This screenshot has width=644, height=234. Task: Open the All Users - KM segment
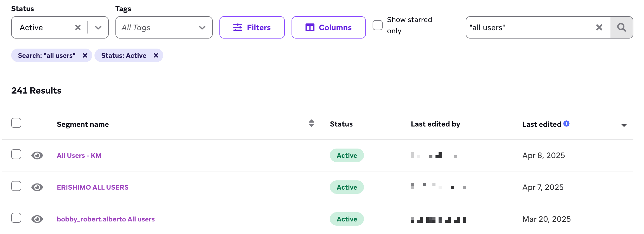79,156
